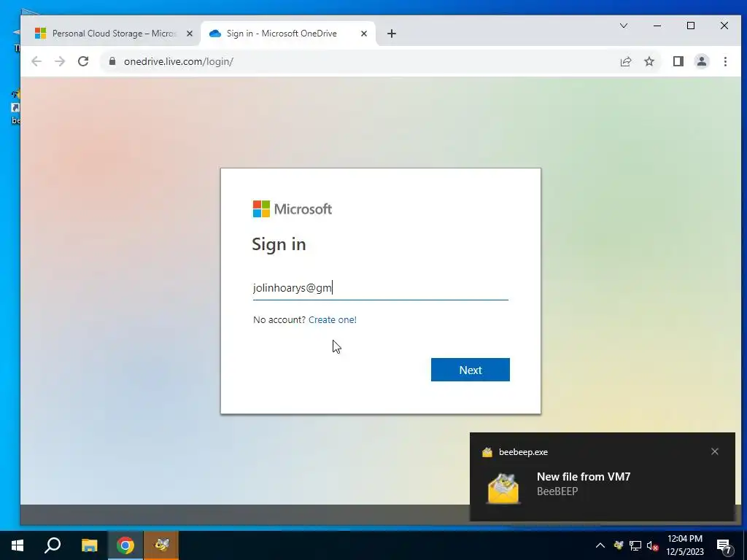Open Chrome three-dot menu

point(725,61)
